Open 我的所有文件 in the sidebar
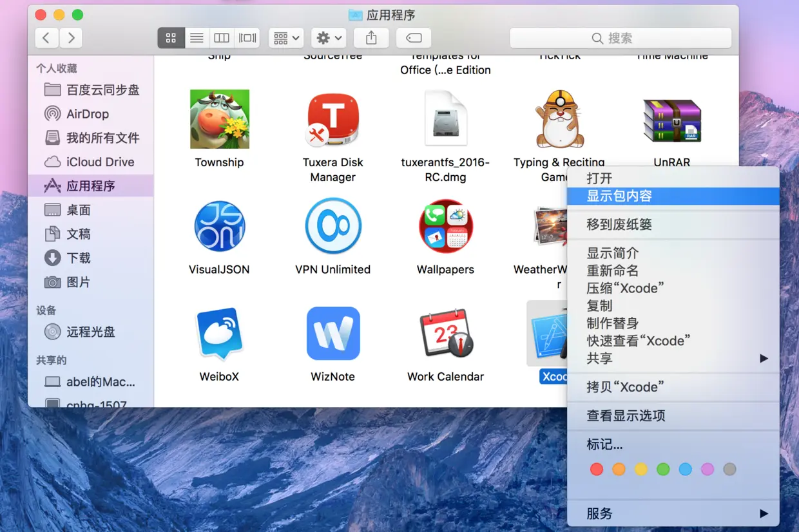This screenshot has width=799, height=532. pyautogui.click(x=91, y=138)
